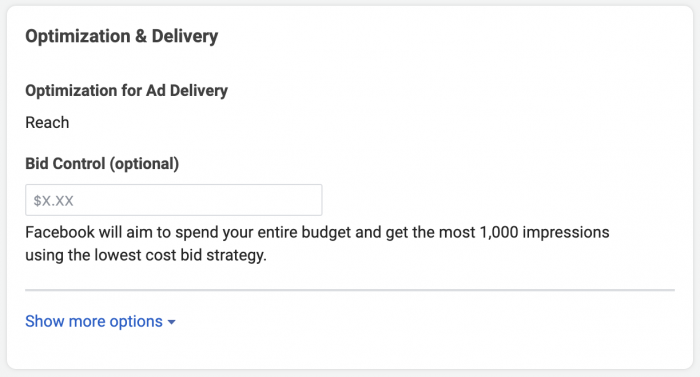Click the word 'Delivery' in the card title
Viewport: 700px width, 377px height.
pos(185,36)
